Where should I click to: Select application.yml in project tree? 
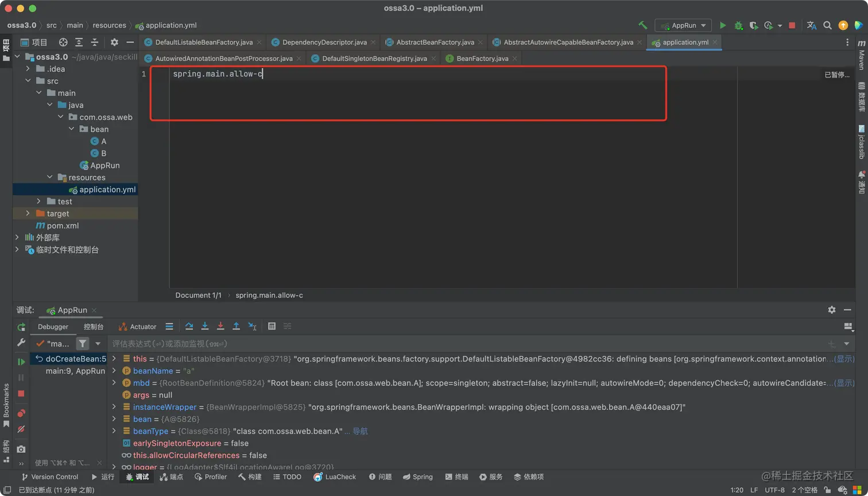(102, 189)
